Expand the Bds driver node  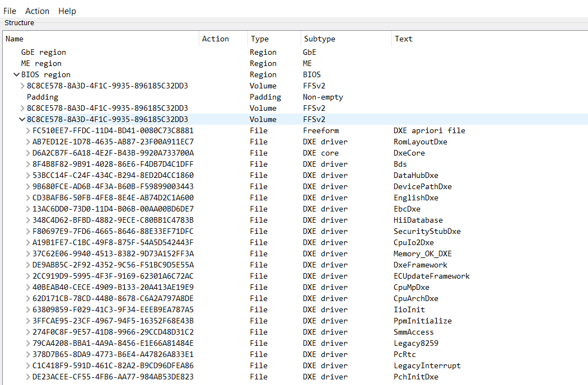pos(28,164)
